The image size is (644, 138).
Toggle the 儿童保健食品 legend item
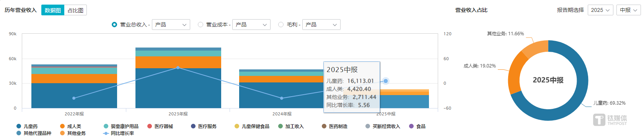coord(252,126)
